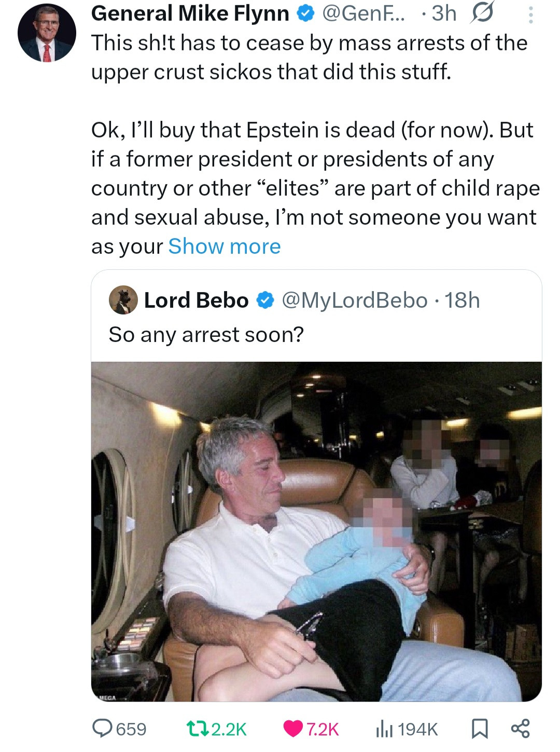
Task: Open the three-dot more options menu
Action: point(530,15)
